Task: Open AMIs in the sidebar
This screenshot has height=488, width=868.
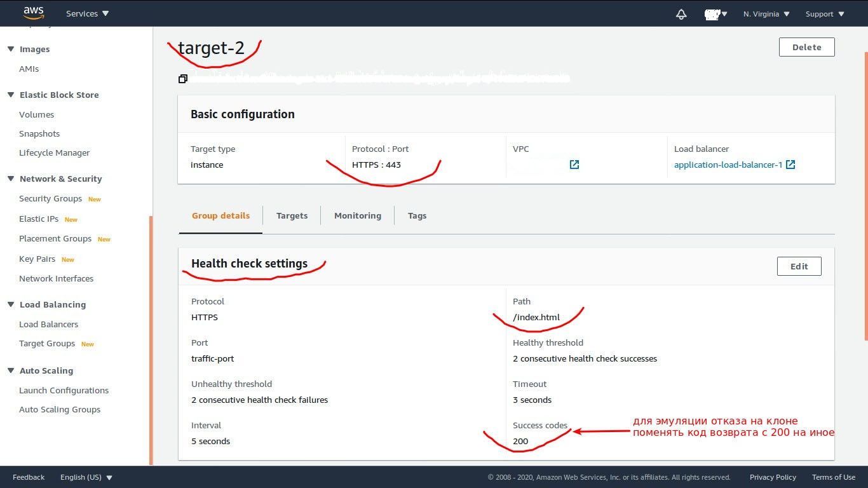Action: coord(29,69)
